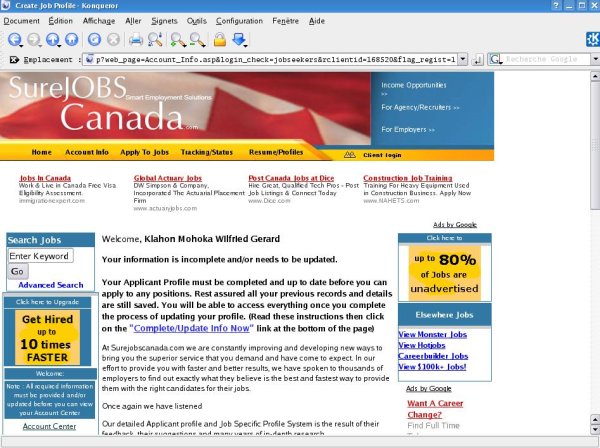Zoom in with the plus magnifier
600x448 pixels.
[x=178, y=39]
